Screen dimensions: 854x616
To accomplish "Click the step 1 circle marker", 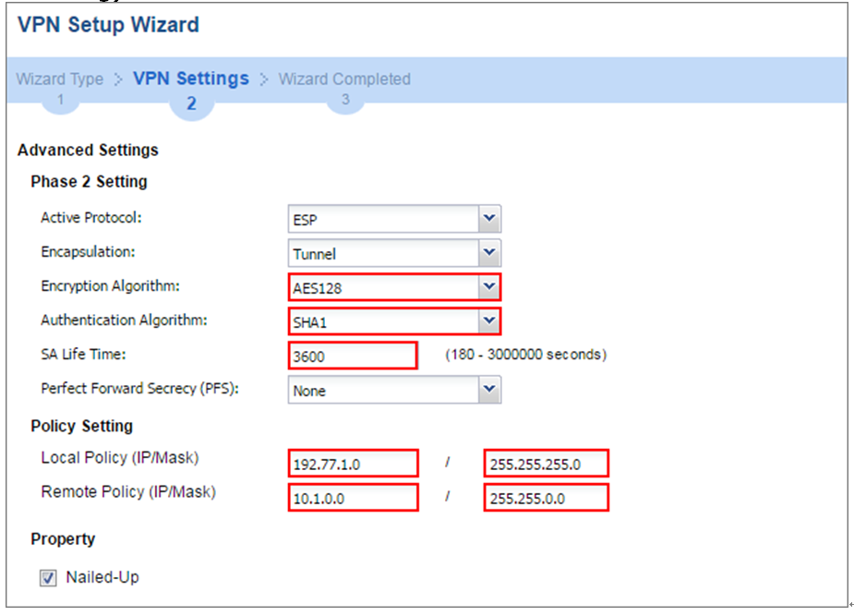I will pos(60,100).
